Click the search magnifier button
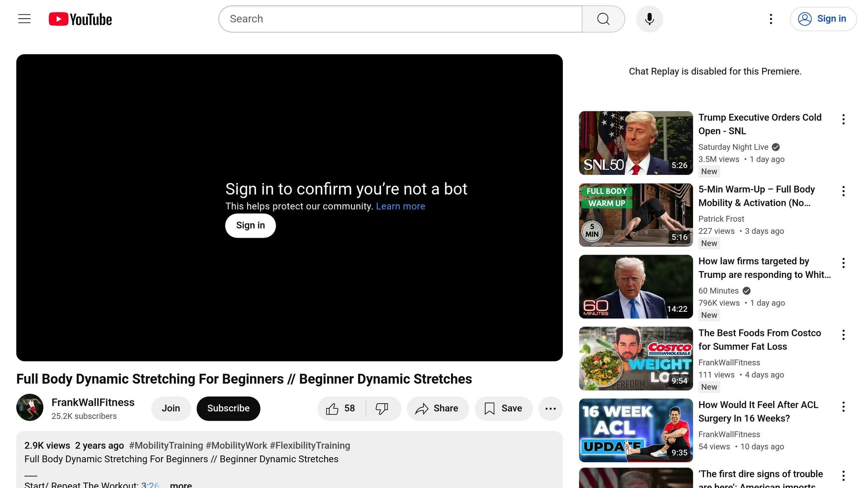Image resolution: width=868 pixels, height=488 pixels. [604, 19]
